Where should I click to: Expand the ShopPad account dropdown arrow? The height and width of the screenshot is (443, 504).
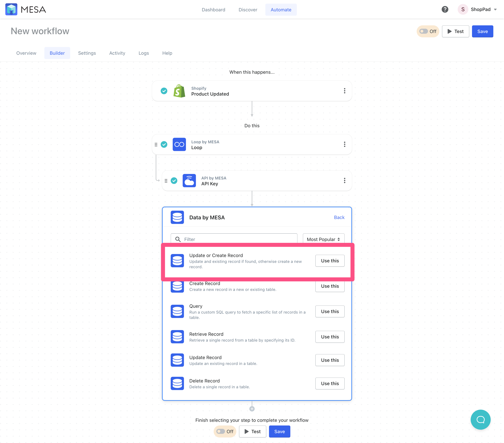coord(495,9)
